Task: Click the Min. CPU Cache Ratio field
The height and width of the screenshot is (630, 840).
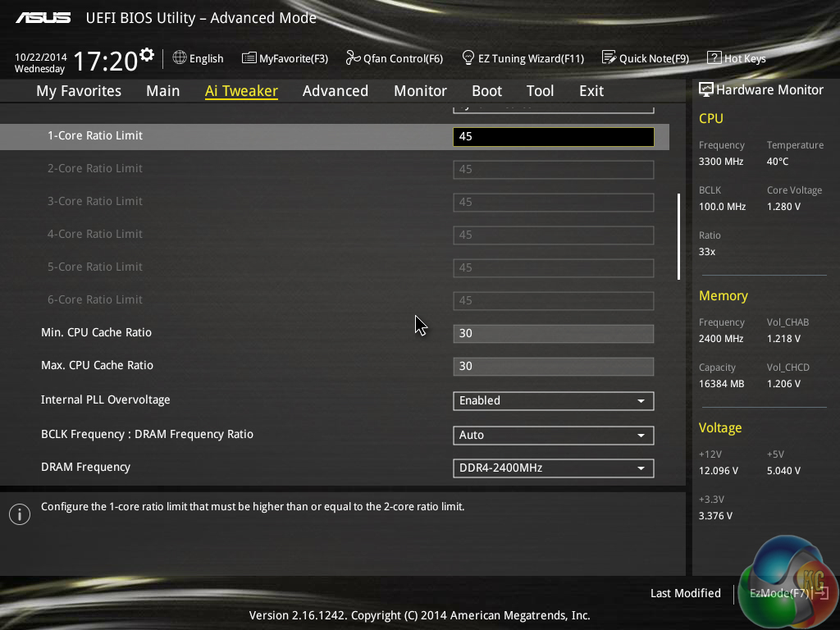Action: (x=554, y=334)
